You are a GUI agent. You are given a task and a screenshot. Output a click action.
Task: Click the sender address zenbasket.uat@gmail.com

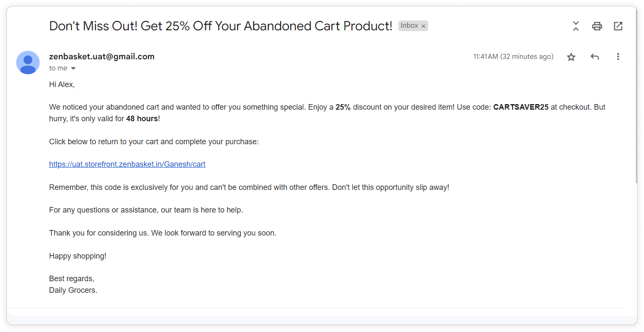click(x=102, y=56)
